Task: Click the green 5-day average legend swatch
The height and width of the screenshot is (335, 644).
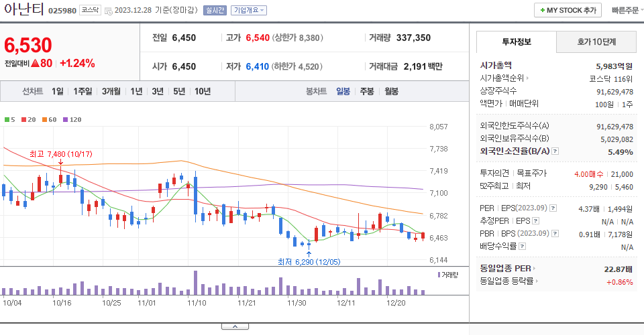Action: [x=7, y=120]
